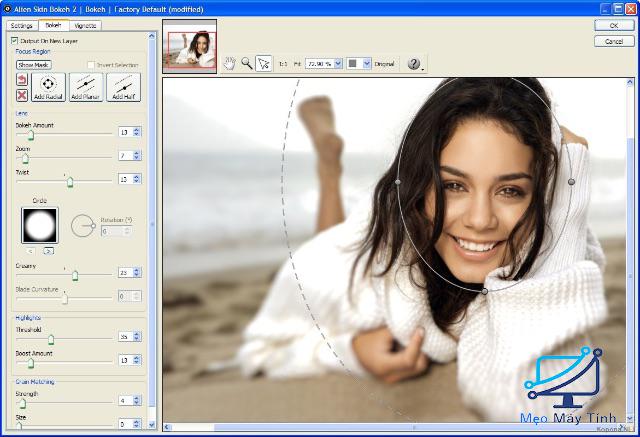Switch to the Vignette tab

pos(85,25)
